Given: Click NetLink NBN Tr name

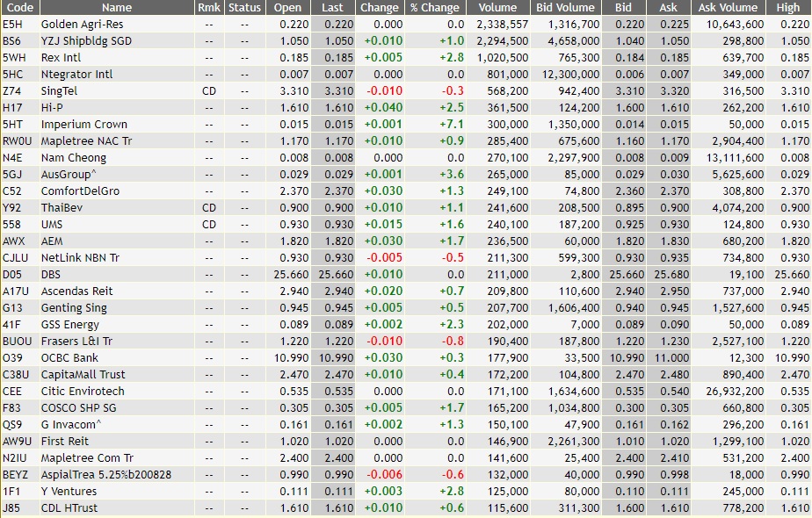Looking at the screenshot, I should (80, 258).
